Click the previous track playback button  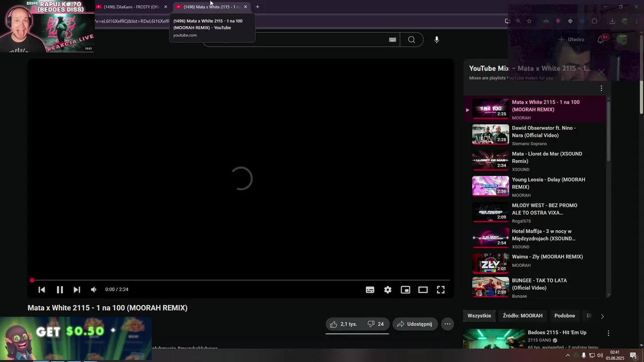click(x=42, y=290)
